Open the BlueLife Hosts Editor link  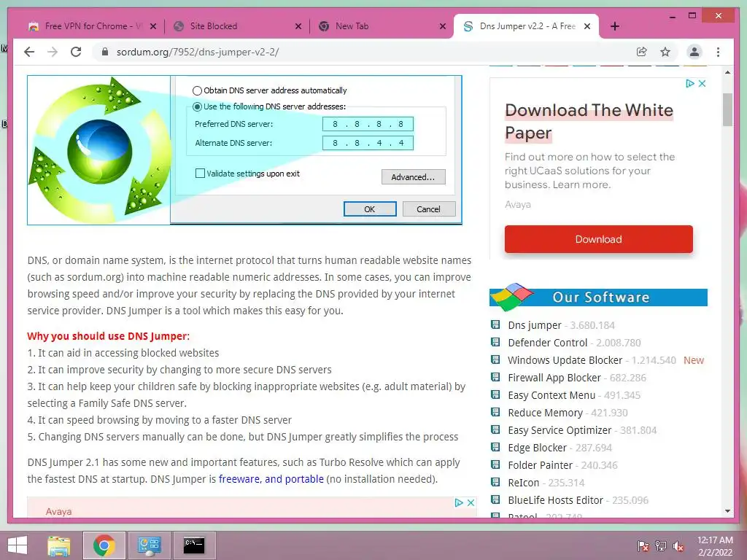pyautogui.click(x=555, y=500)
